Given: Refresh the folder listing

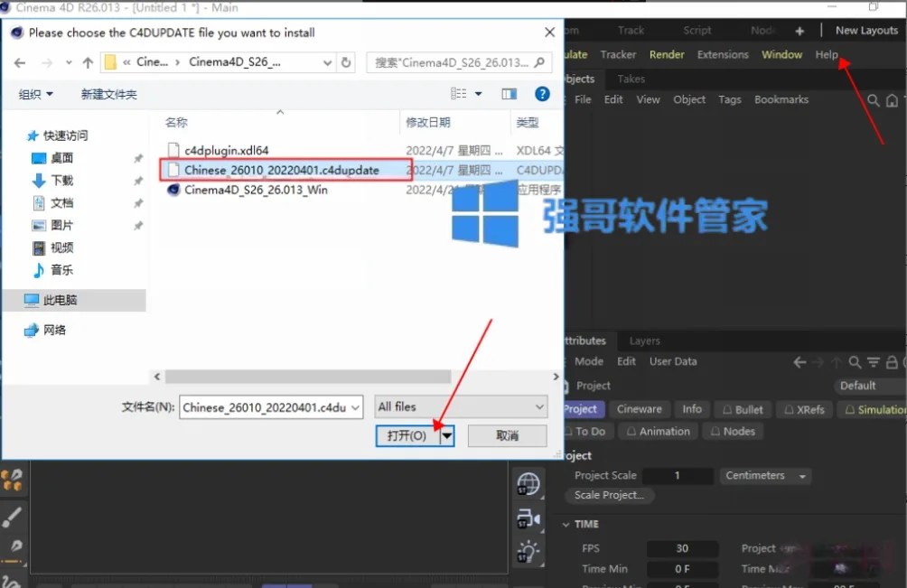Looking at the screenshot, I should pos(346,62).
